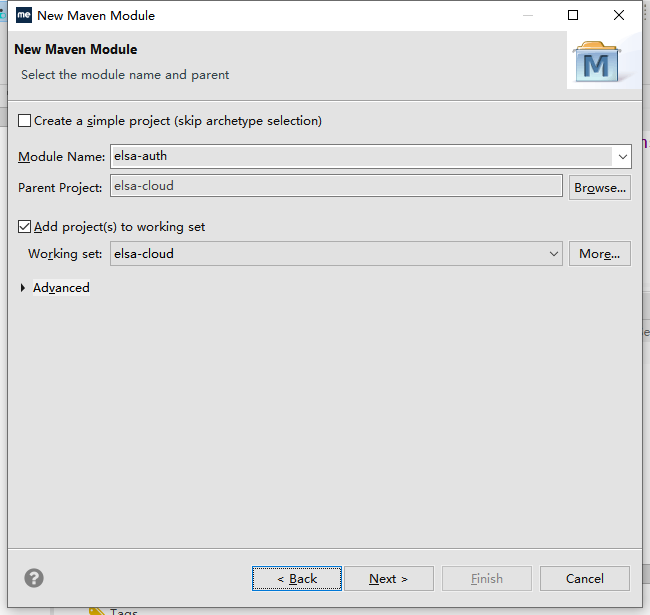
Task: Click the help question mark icon
Action: pyautogui.click(x=34, y=578)
